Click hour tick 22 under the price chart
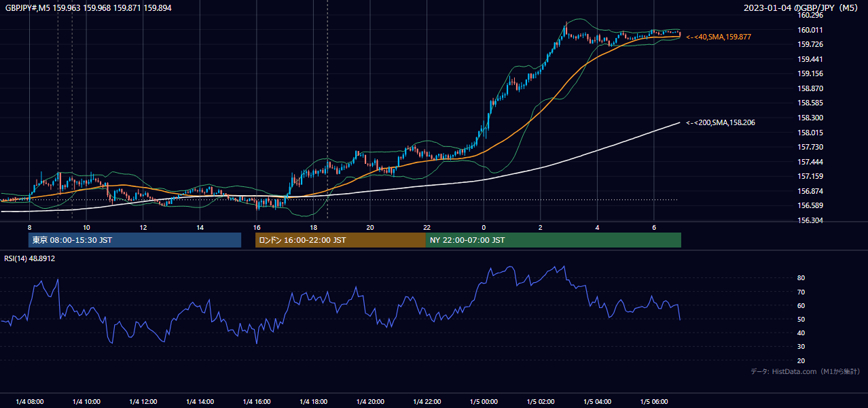This screenshot has width=868, height=408. (427, 227)
